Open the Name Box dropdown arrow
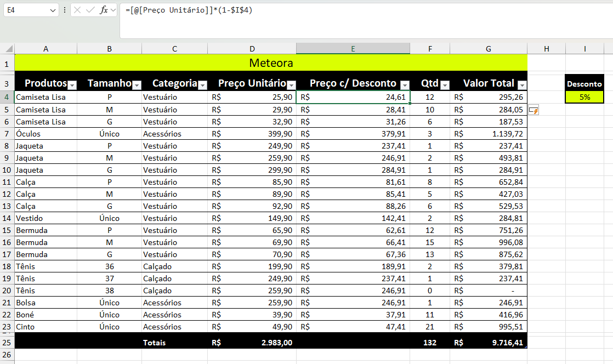Image resolution: width=613 pixels, height=364 pixels. tap(53, 10)
